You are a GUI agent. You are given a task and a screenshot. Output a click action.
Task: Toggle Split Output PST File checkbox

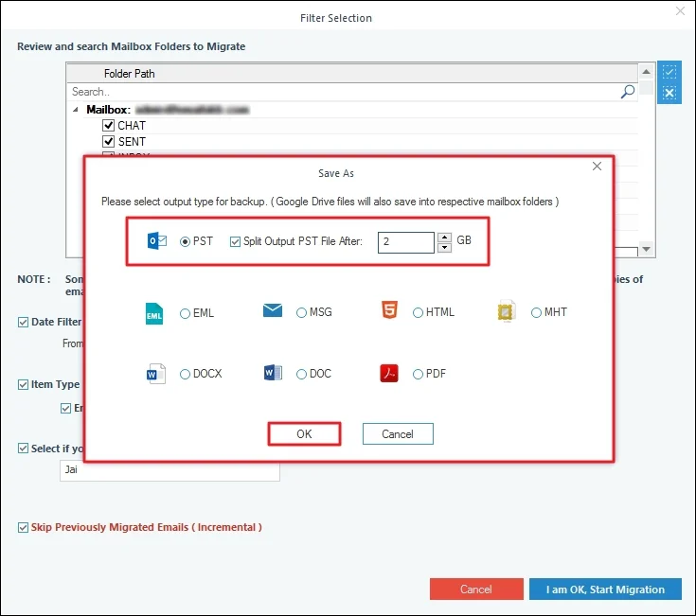click(236, 241)
